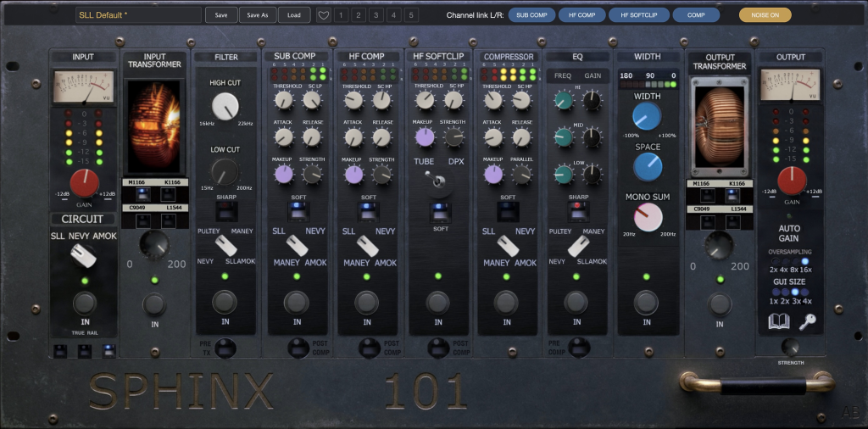Flip the PRE COMP switch below EQ
This screenshot has width=868, height=429.
pos(579,348)
